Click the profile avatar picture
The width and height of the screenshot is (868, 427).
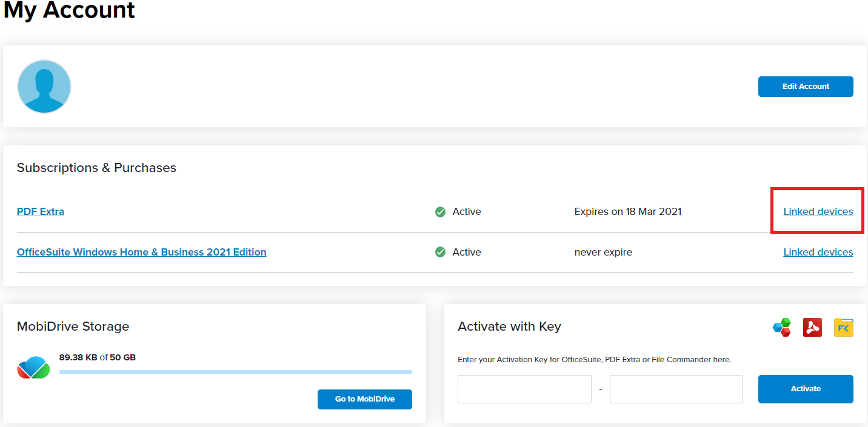coord(44,87)
